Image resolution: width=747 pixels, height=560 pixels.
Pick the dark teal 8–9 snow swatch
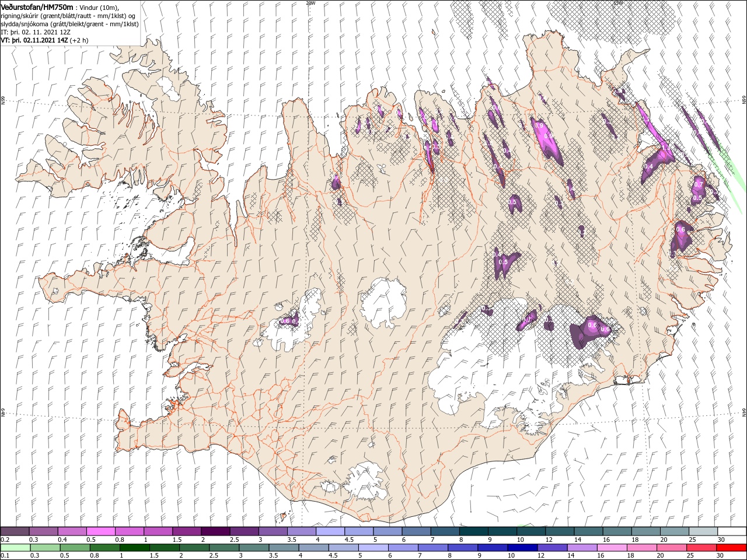pyautogui.click(x=473, y=531)
